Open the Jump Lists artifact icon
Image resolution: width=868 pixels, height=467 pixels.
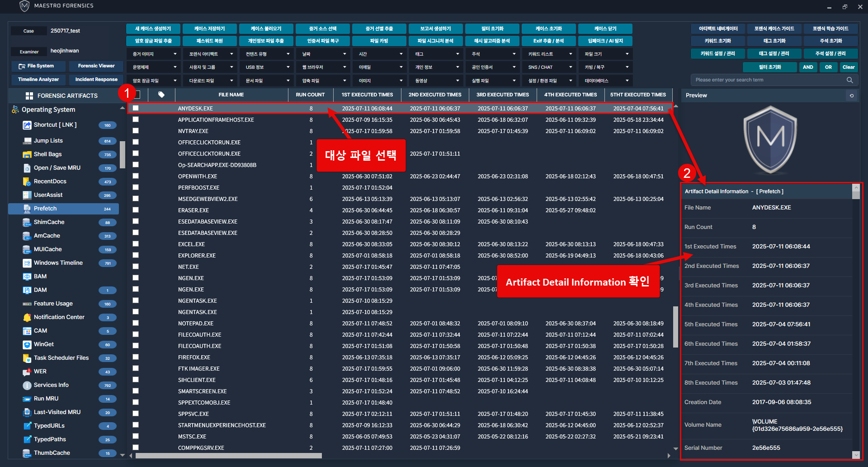click(x=27, y=141)
